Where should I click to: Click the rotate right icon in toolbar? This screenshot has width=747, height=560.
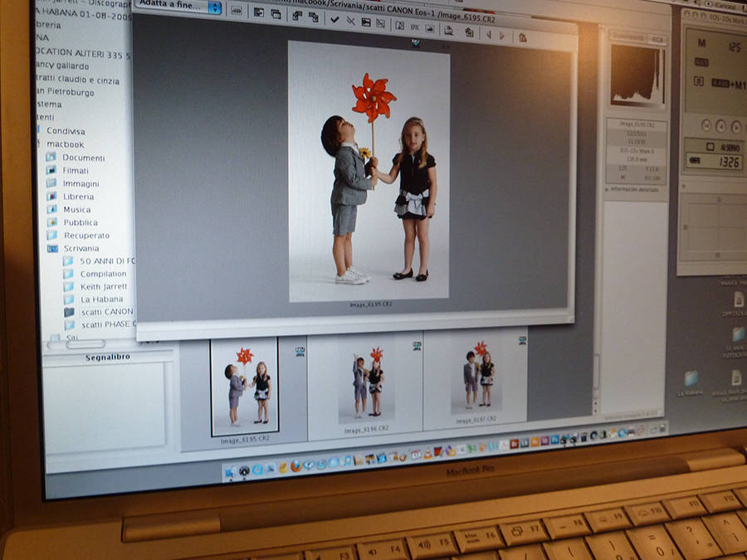pyautogui.click(x=313, y=17)
